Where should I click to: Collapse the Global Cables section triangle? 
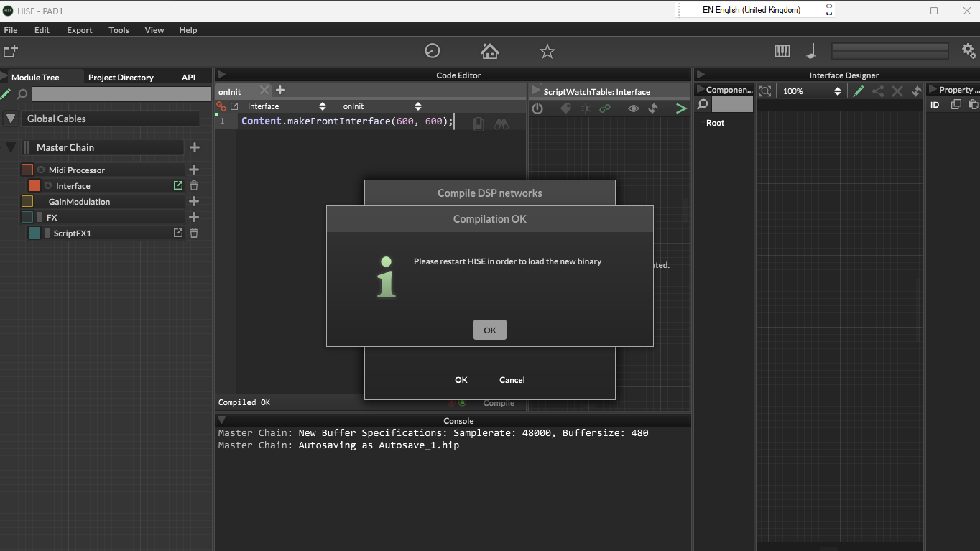pyautogui.click(x=11, y=119)
